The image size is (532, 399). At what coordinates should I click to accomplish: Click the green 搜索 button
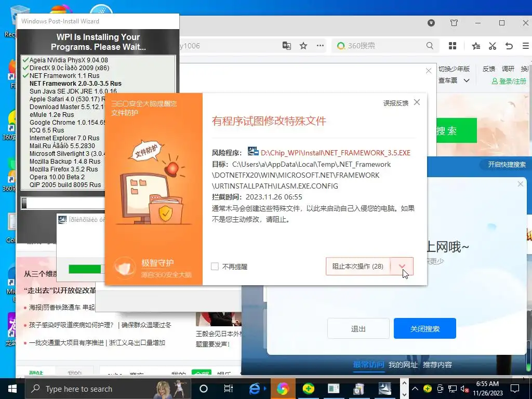point(456,130)
